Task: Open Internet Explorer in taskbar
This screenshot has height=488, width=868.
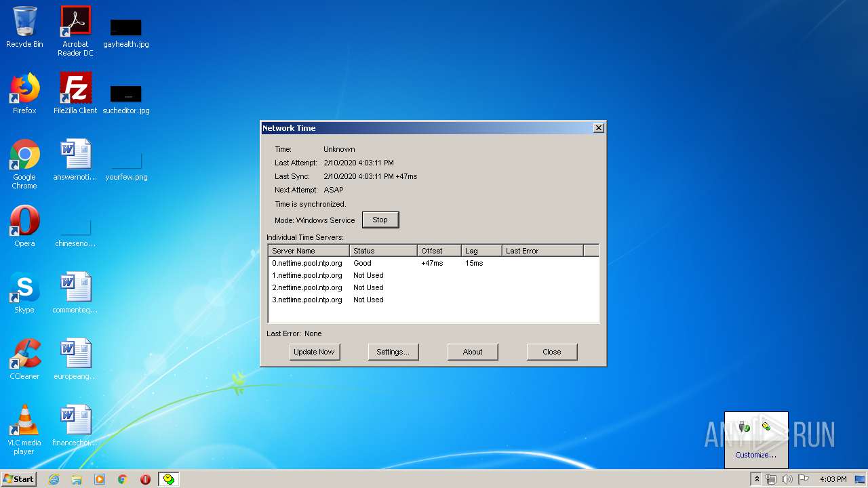Action: (x=54, y=479)
